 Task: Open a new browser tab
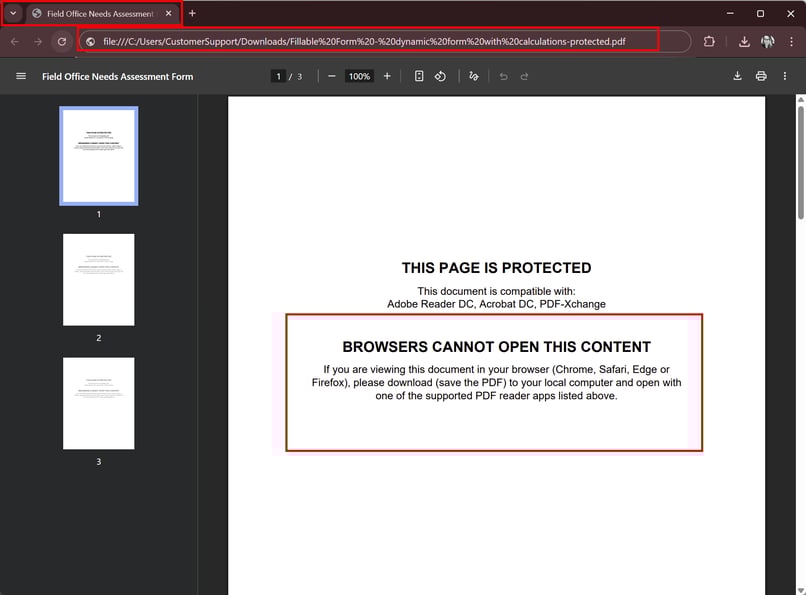pyautogui.click(x=192, y=14)
